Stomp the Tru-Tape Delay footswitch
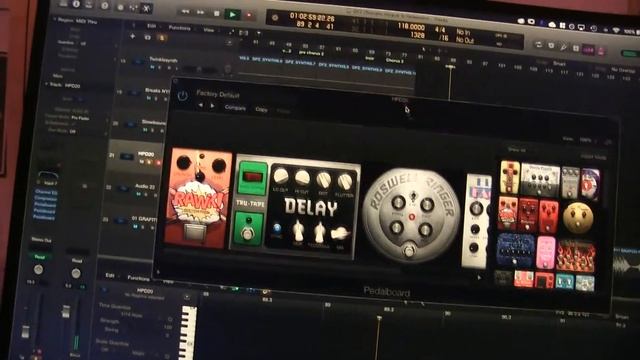 [246, 232]
